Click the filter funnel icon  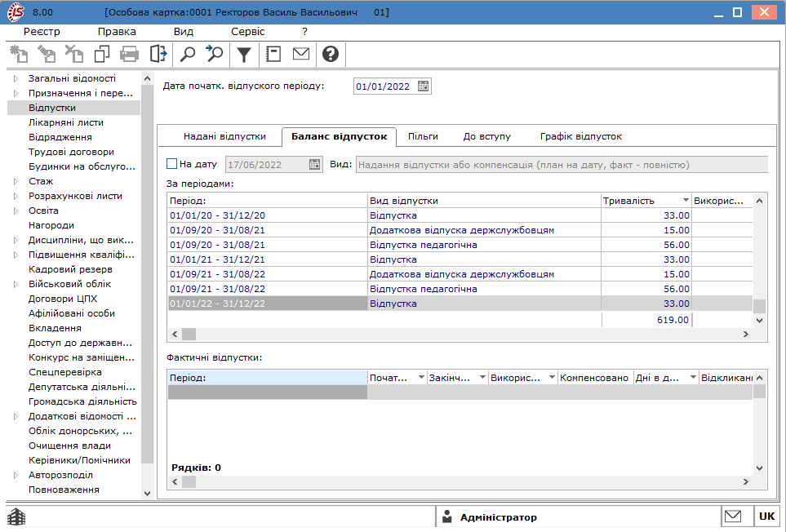pos(243,54)
